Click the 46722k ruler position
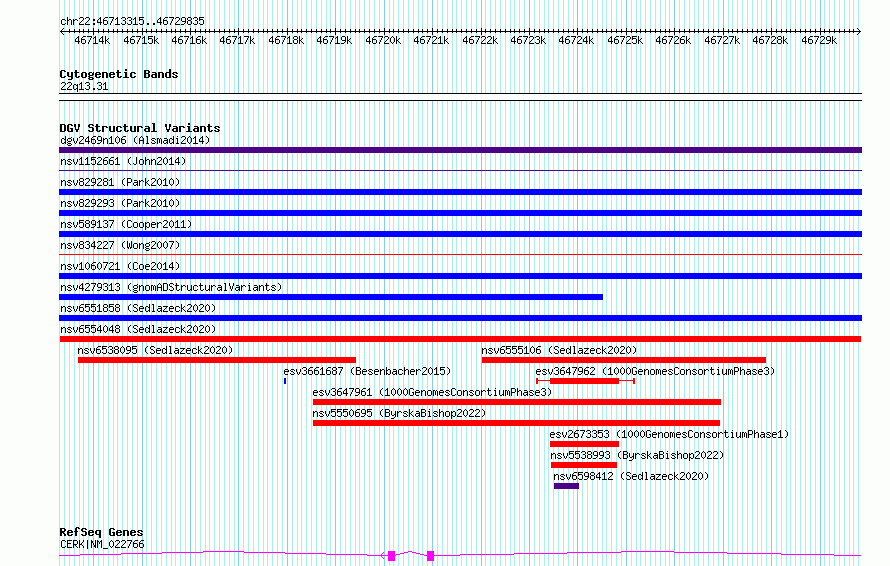This screenshot has height=566, width=890. click(x=480, y=40)
